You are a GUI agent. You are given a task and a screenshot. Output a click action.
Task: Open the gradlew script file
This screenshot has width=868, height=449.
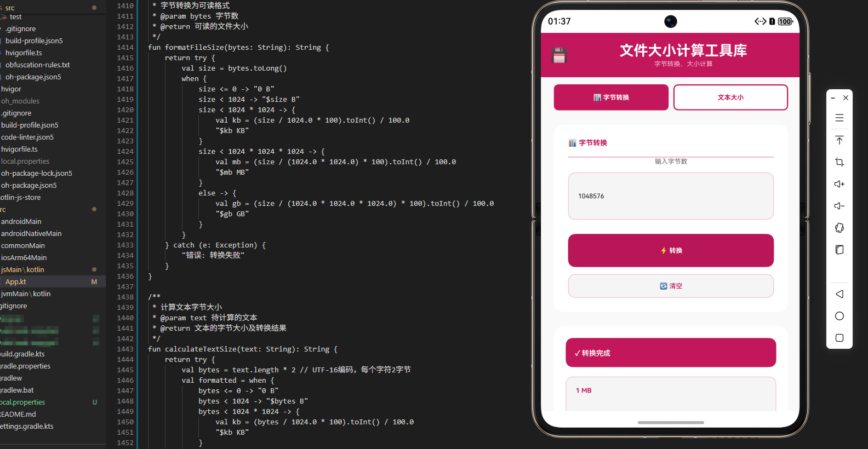point(11,378)
